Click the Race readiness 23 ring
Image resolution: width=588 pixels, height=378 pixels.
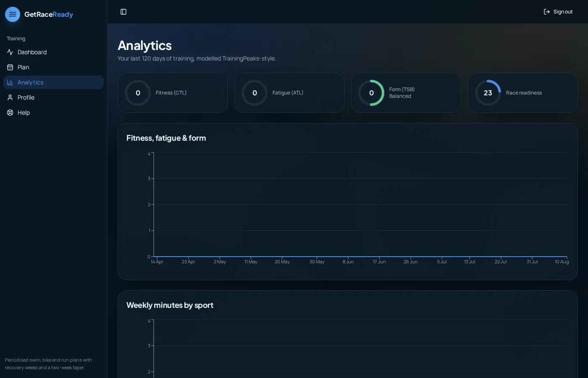488,93
